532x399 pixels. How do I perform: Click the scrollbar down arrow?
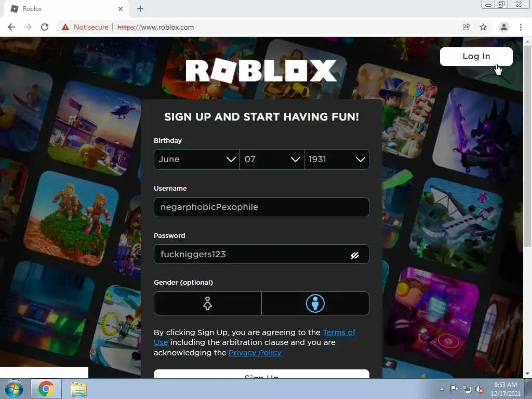(527, 374)
